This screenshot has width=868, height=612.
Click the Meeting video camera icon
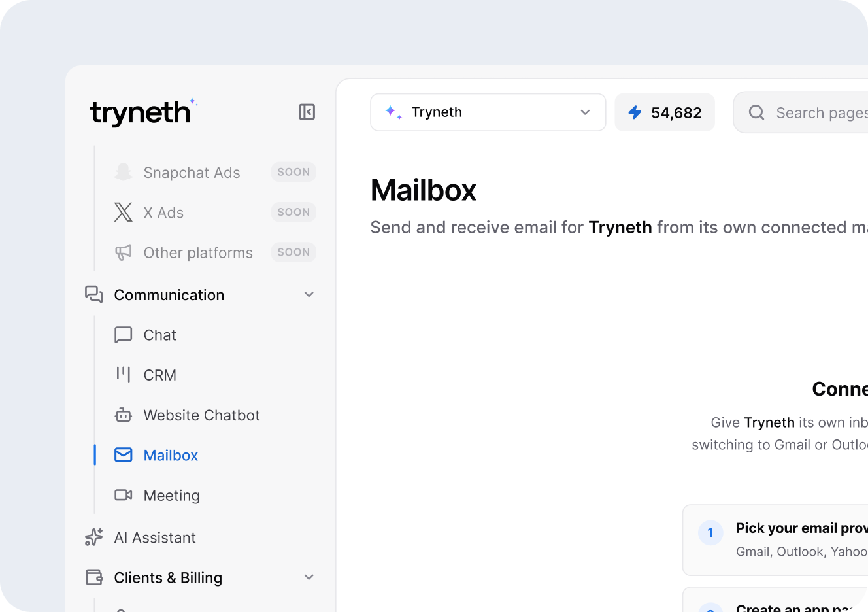(x=123, y=495)
